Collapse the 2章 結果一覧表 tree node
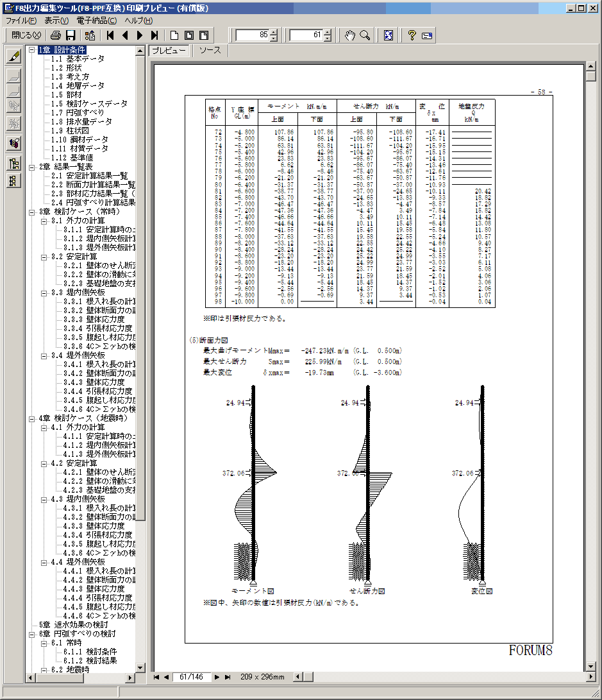The height and width of the screenshot is (700, 602). (x=32, y=167)
